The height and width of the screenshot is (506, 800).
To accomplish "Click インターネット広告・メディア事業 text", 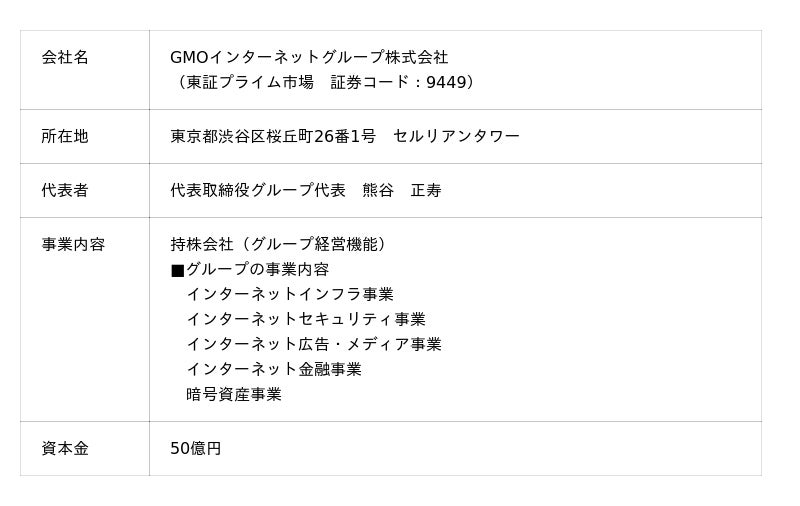I will [314, 344].
